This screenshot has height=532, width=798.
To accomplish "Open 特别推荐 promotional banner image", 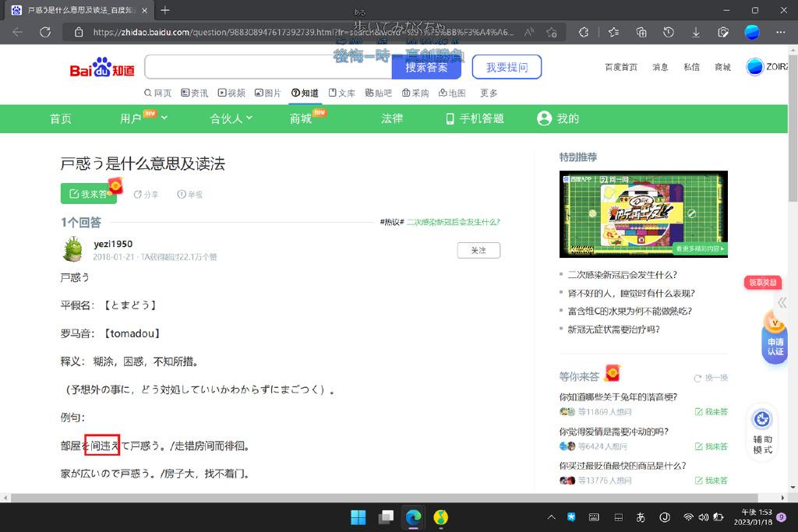I will click(643, 214).
